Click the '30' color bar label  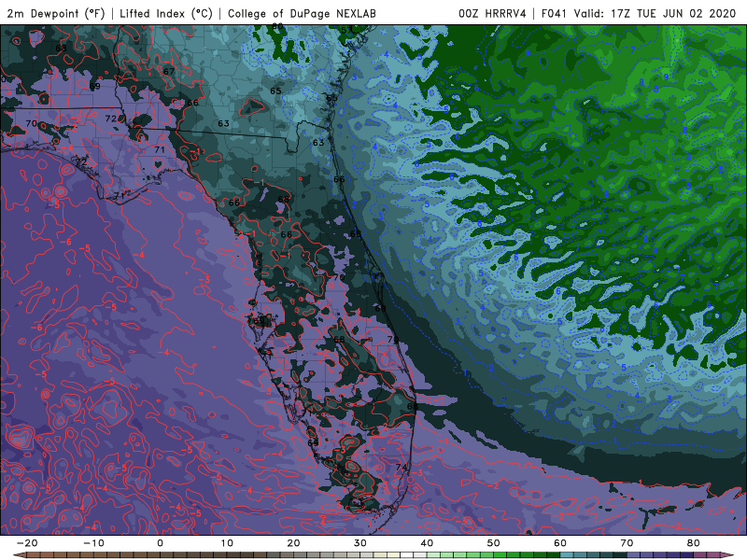pos(360,543)
